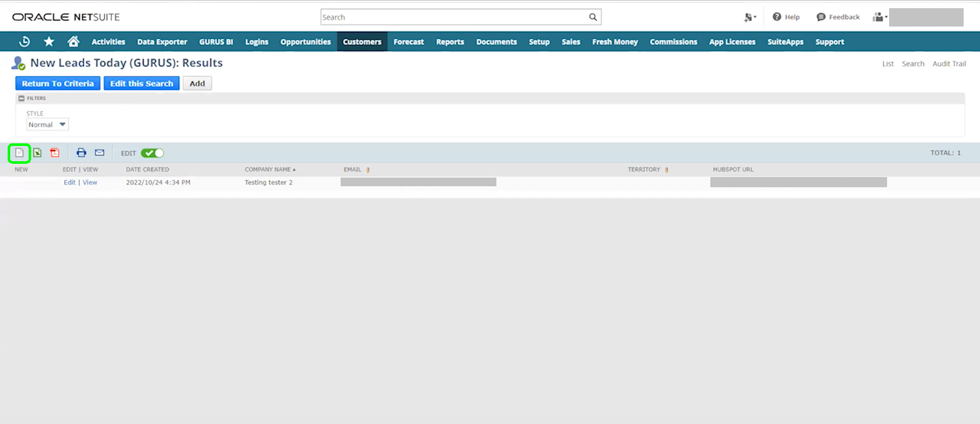
Task: Export results to Excel icon
Action: [x=37, y=153]
